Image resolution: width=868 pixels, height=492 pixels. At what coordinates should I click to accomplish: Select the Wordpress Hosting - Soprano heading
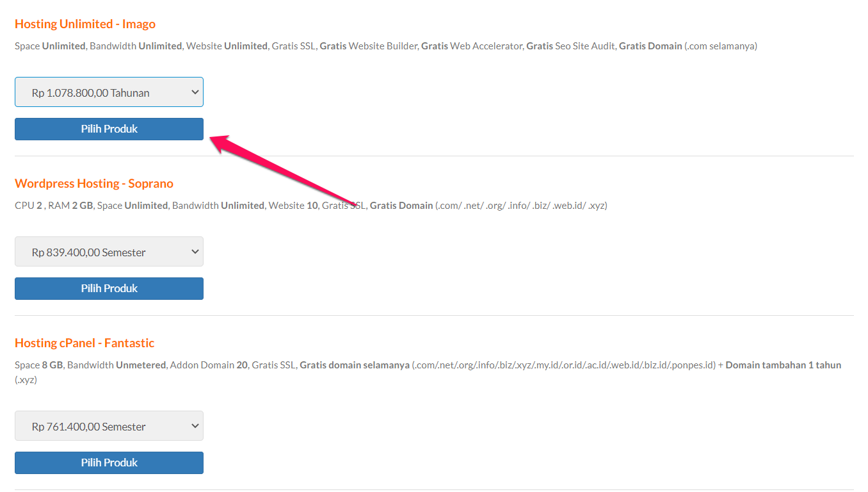(94, 184)
